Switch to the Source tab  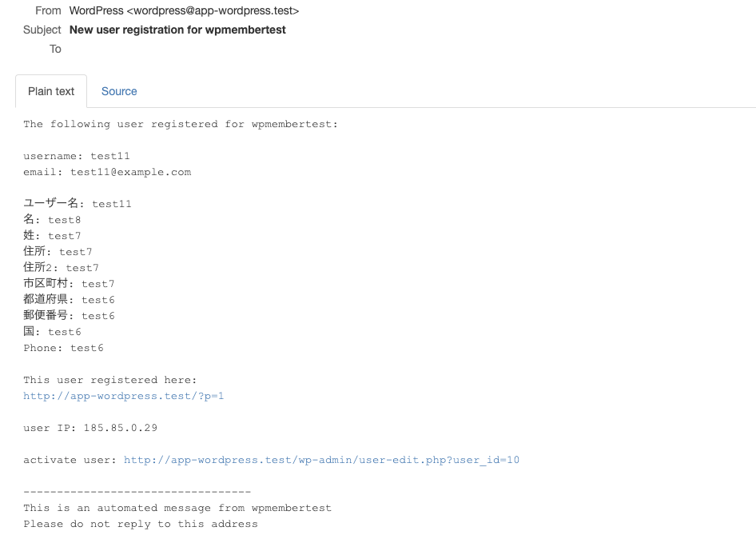(119, 91)
